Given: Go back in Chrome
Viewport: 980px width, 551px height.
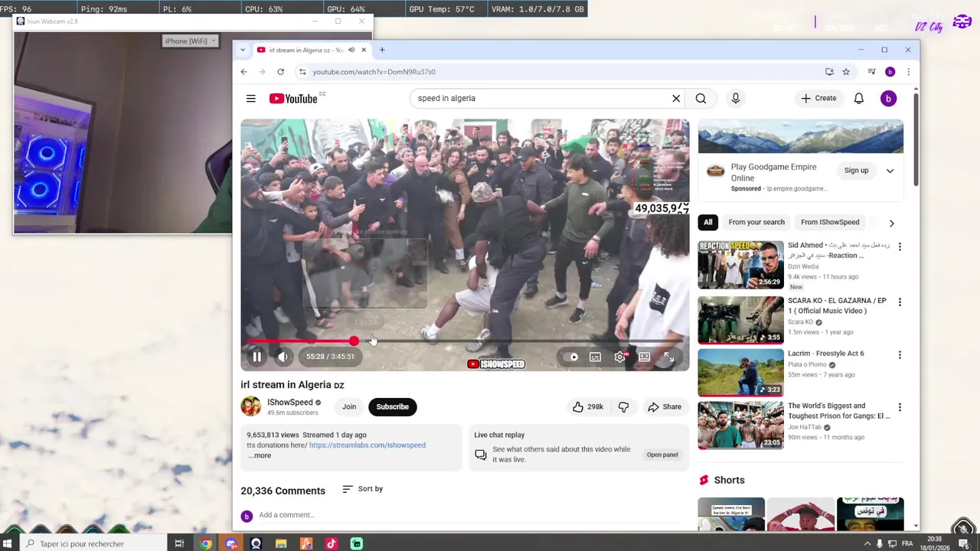Looking at the screenshot, I should click(243, 72).
